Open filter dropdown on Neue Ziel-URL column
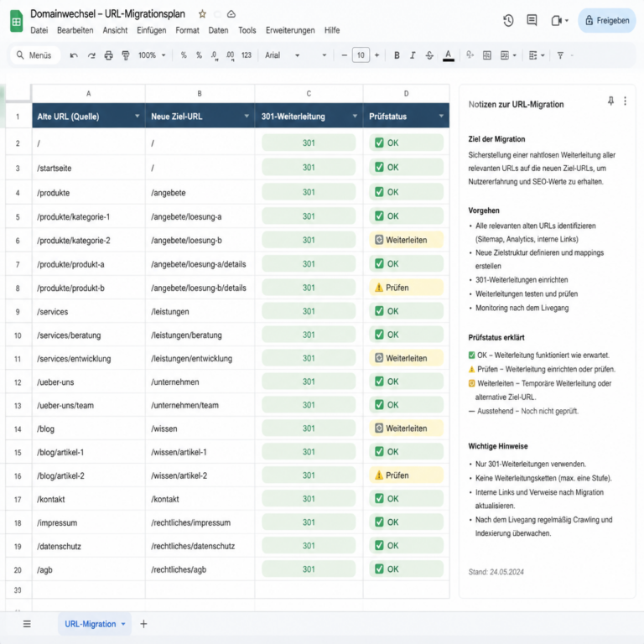 (247, 117)
